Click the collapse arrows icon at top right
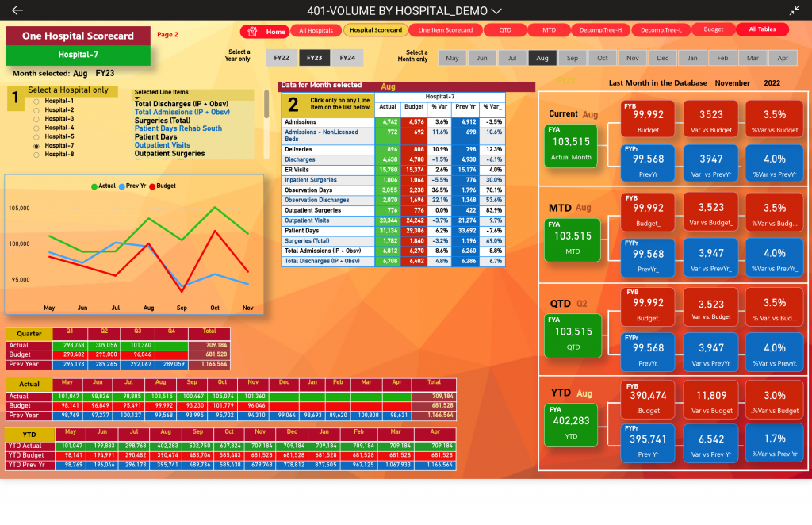Viewport: 812px width, 525px height. tap(795, 10)
